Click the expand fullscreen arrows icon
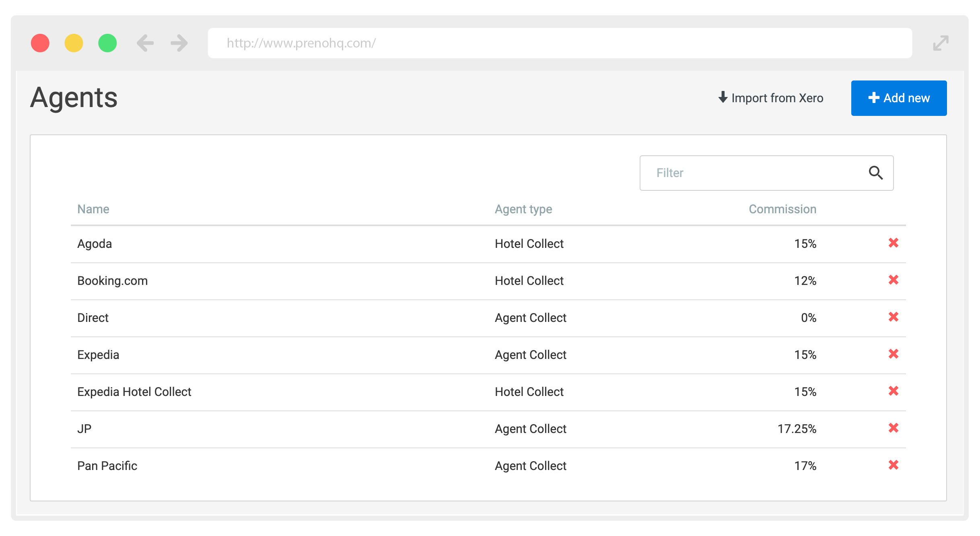This screenshot has width=980, height=536. pos(941,43)
